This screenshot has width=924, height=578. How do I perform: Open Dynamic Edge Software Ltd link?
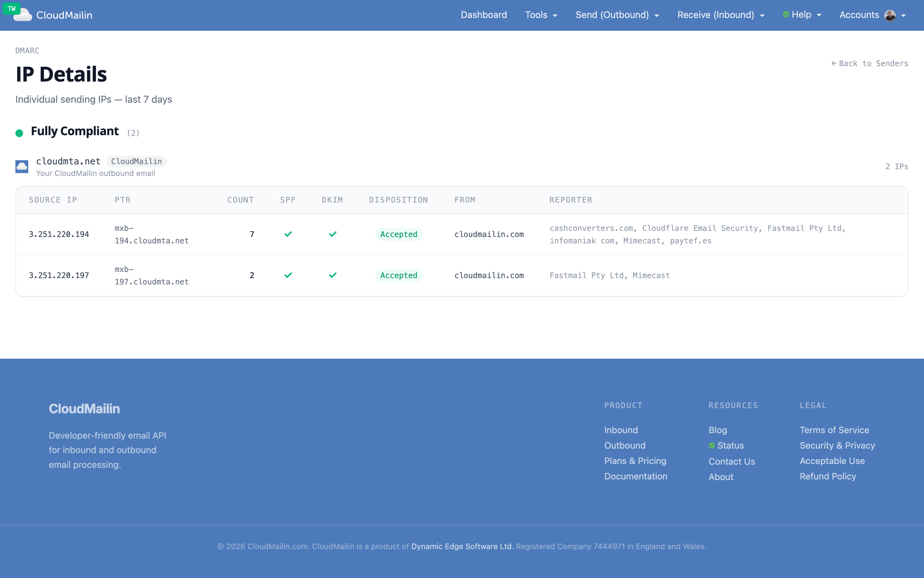click(461, 546)
